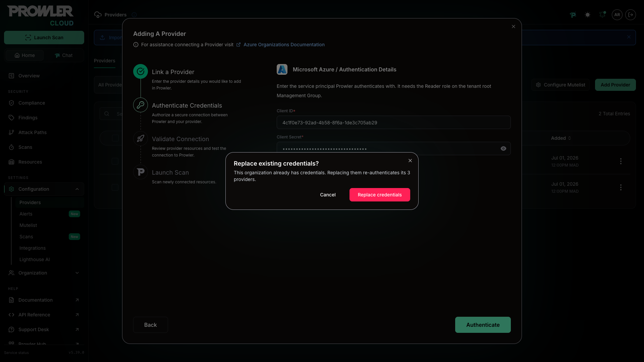Click the Providers cloud header icon
Viewport: 644px width, 362px height.
98,15
